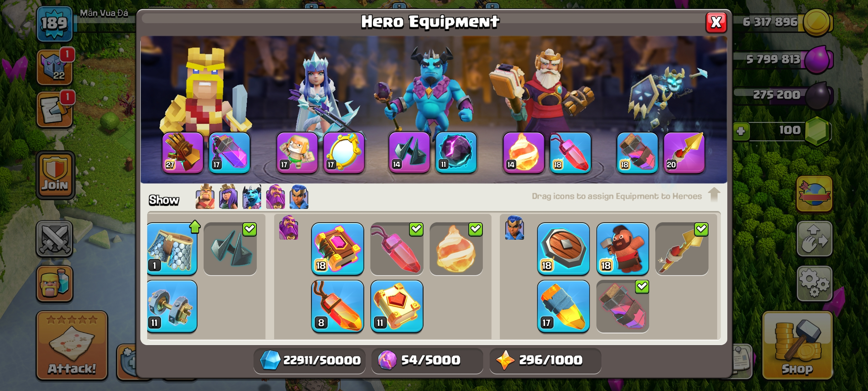Filter Show list by Archer Queen
Image resolution: width=868 pixels, height=391 pixels.
(229, 197)
